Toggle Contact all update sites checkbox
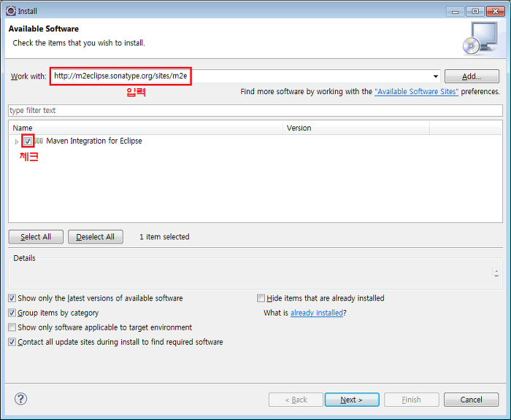 tap(12, 342)
